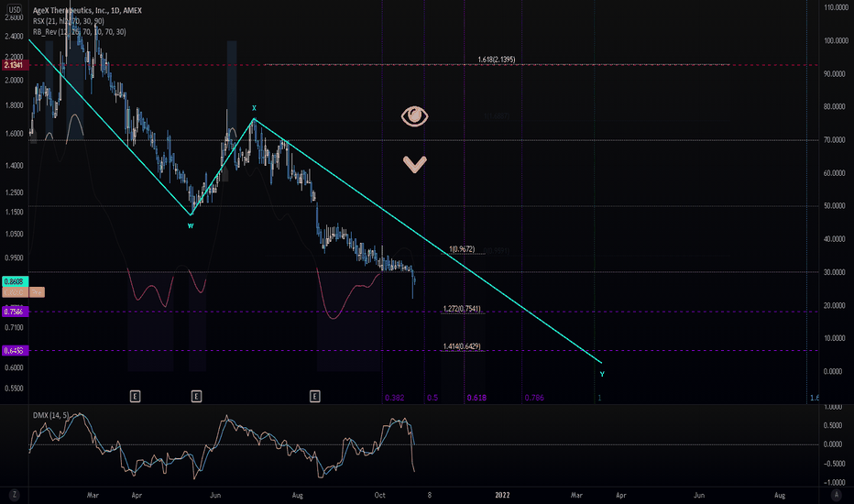
Task: Click the -0.5000 value on the DMX scale
Action: (x=836, y=464)
